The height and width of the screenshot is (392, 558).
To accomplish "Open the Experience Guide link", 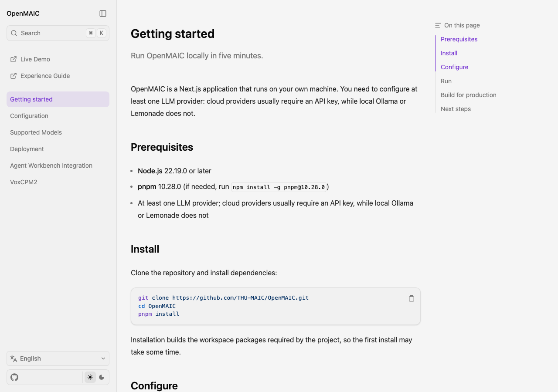I will 58,76.
